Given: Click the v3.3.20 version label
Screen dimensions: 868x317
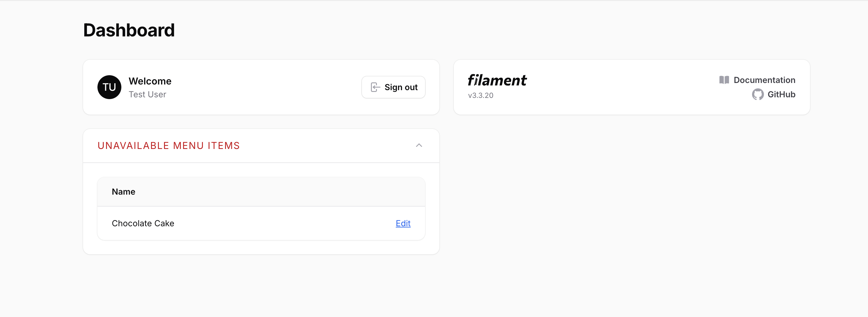Looking at the screenshot, I should point(481,95).
